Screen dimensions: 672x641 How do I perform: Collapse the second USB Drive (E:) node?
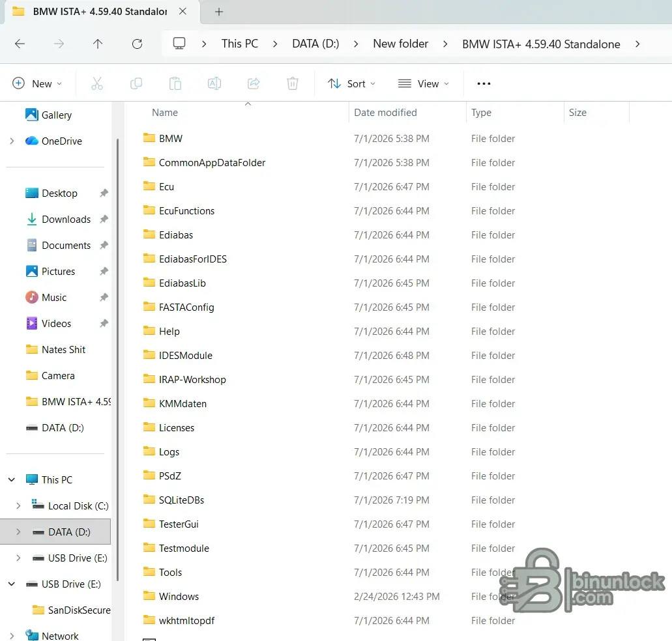[x=12, y=584]
